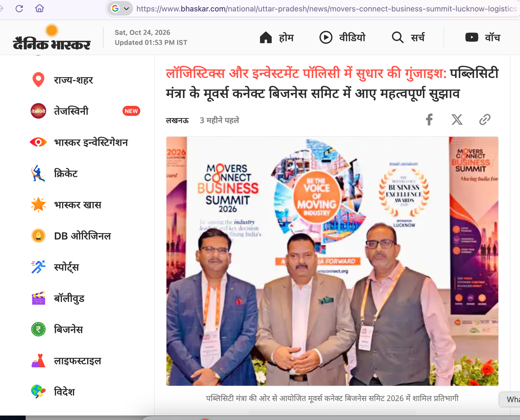The image size is (520, 420).
Task: Go to the बॉलीवुड section
Action: 69,298
